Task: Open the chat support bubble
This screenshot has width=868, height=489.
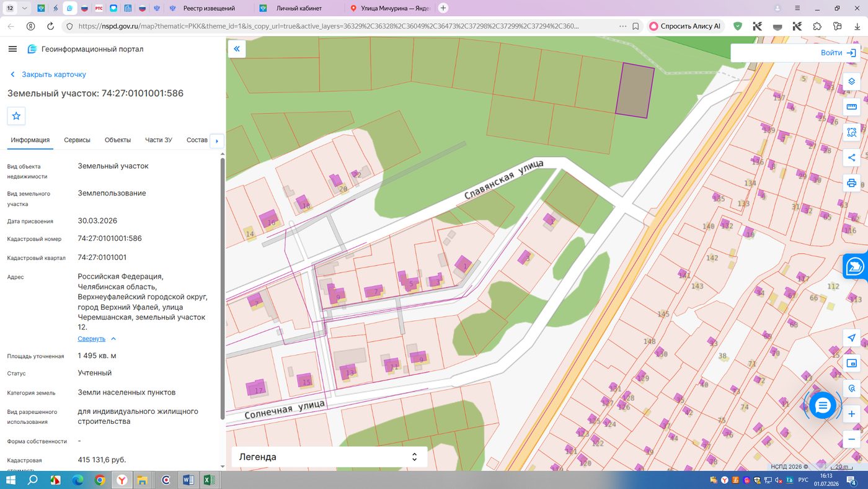Action: (x=823, y=405)
